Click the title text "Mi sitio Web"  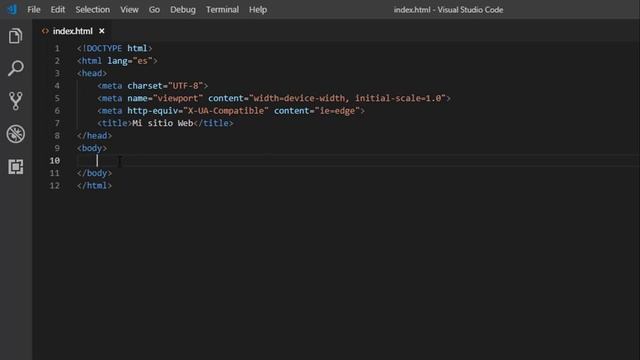coord(162,123)
